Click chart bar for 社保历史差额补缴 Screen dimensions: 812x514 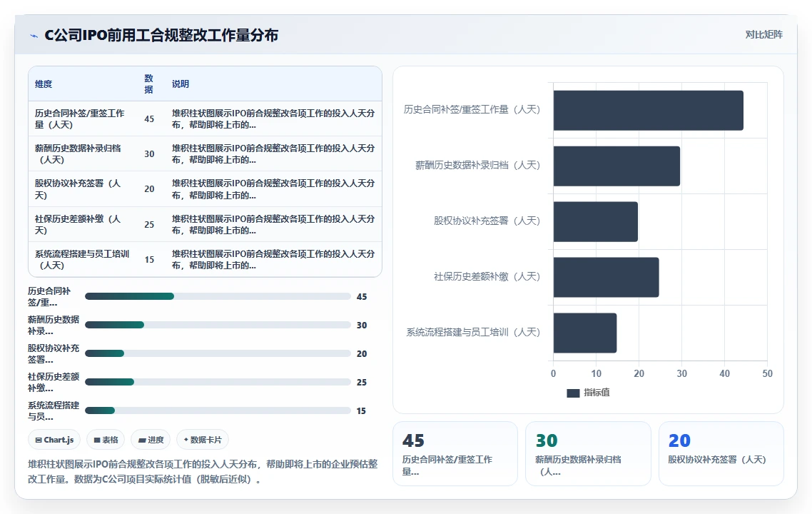point(606,277)
